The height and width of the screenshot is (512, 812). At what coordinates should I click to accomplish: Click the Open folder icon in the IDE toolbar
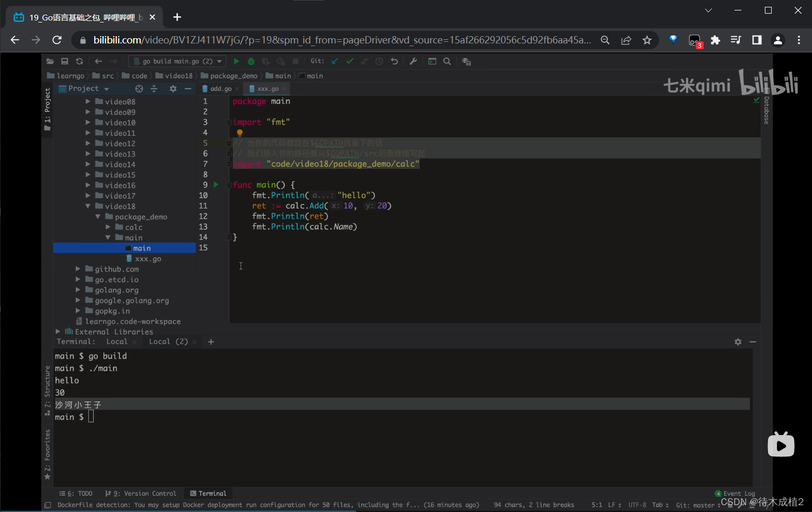click(50, 61)
